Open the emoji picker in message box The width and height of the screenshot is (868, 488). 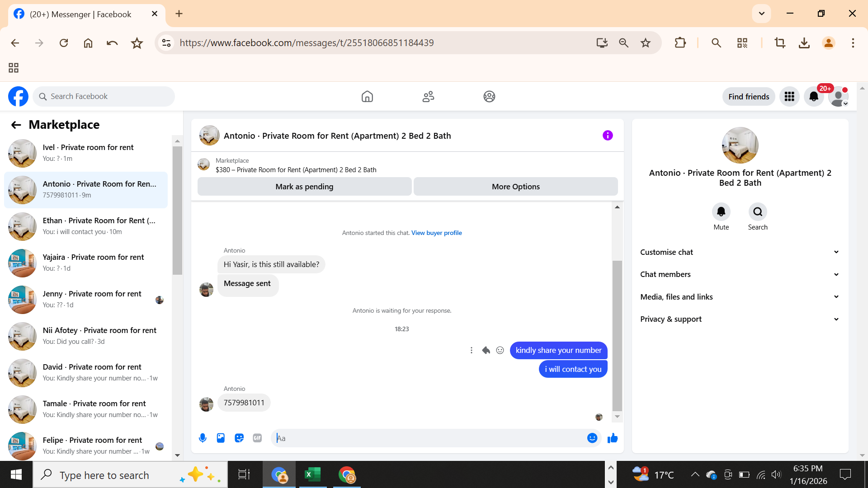point(592,438)
